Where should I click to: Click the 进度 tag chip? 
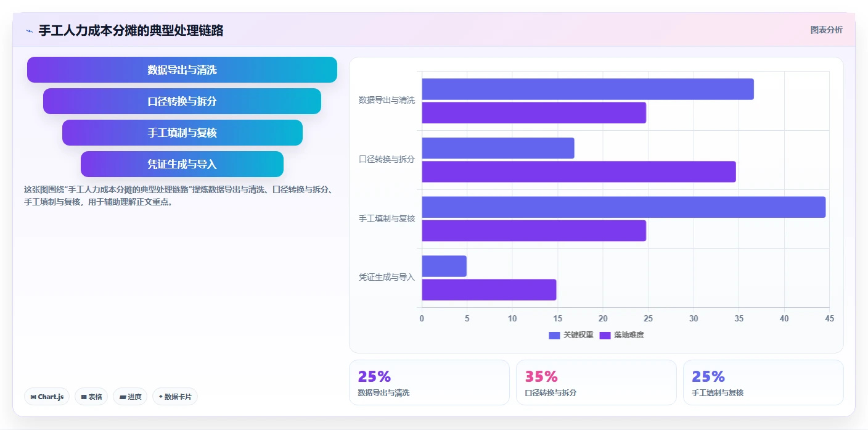point(130,397)
